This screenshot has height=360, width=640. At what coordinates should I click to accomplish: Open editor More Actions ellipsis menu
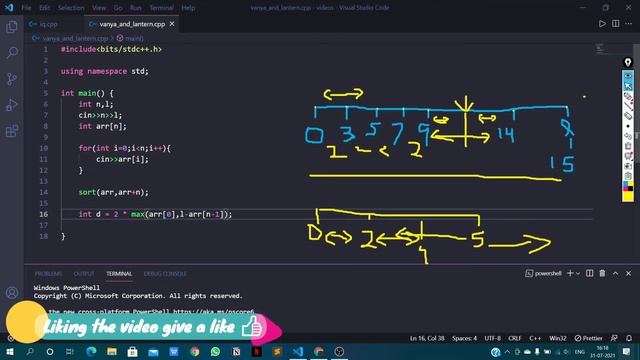tap(629, 24)
